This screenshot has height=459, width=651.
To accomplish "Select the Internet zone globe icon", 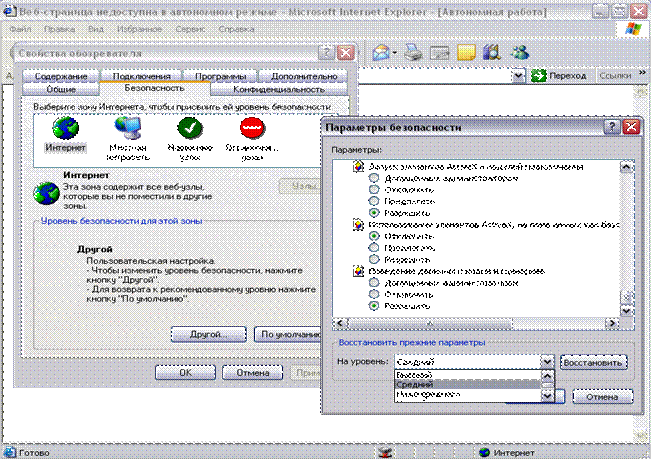I will coord(65,128).
